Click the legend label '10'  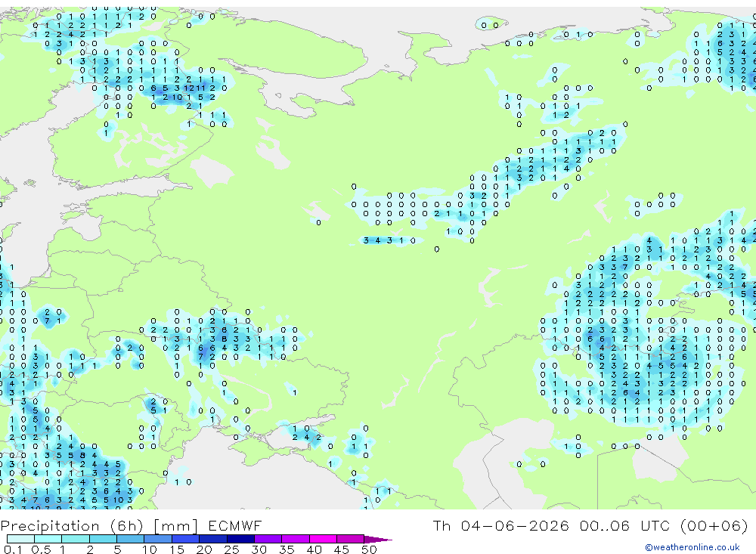pos(149,549)
